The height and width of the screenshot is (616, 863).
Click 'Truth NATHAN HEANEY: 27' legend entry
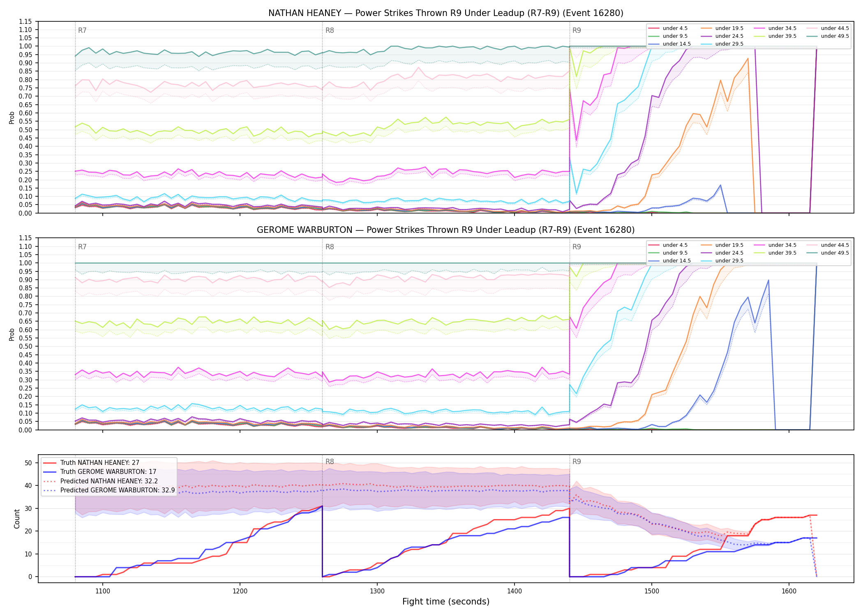(91, 463)
